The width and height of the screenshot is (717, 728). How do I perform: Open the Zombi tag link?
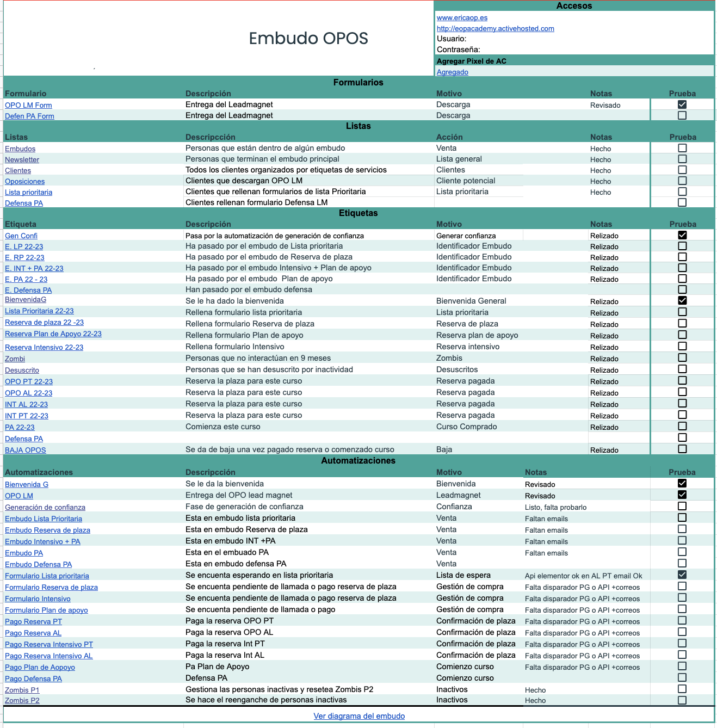pyautogui.click(x=15, y=359)
